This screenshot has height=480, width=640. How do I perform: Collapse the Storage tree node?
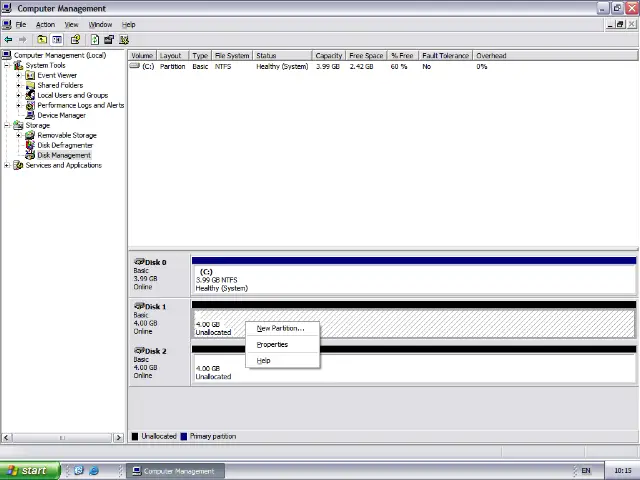point(7,125)
